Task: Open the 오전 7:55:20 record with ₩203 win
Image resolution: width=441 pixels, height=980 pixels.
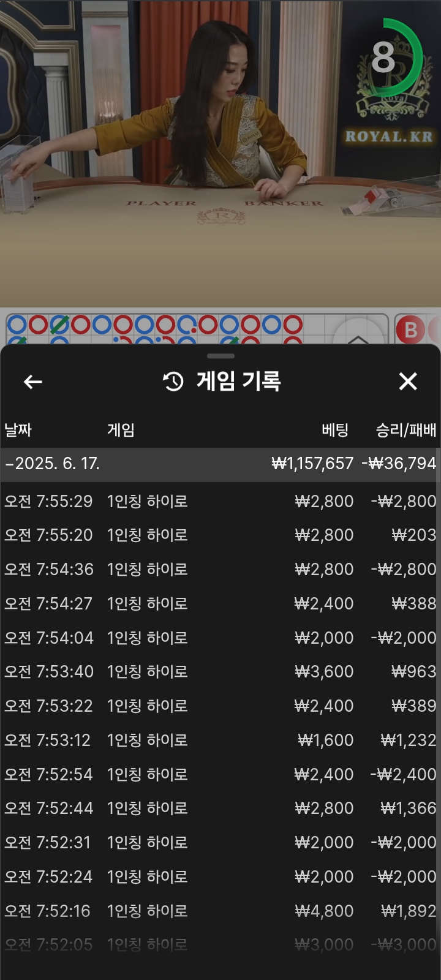Action: coord(221,535)
